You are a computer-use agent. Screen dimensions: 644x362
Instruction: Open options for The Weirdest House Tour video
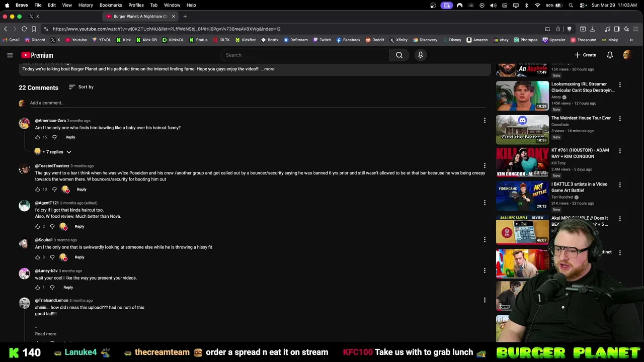pyautogui.click(x=620, y=119)
